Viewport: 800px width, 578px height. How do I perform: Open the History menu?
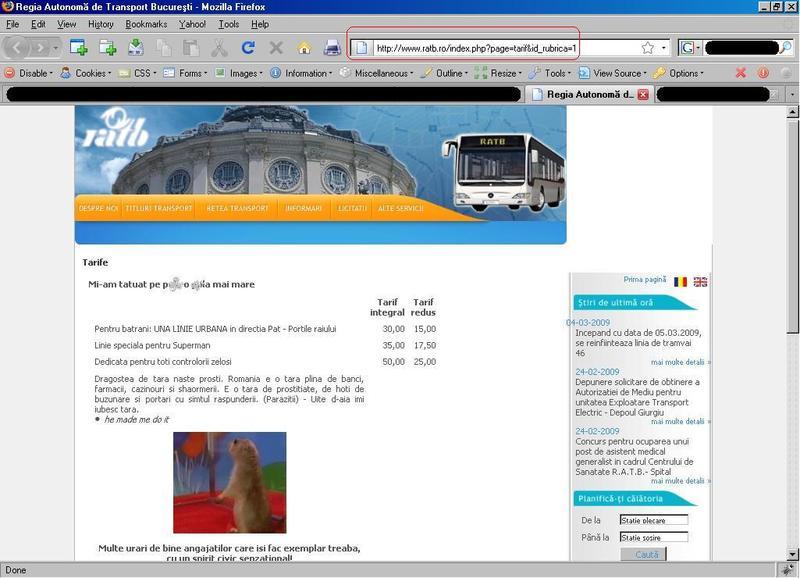point(101,24)
